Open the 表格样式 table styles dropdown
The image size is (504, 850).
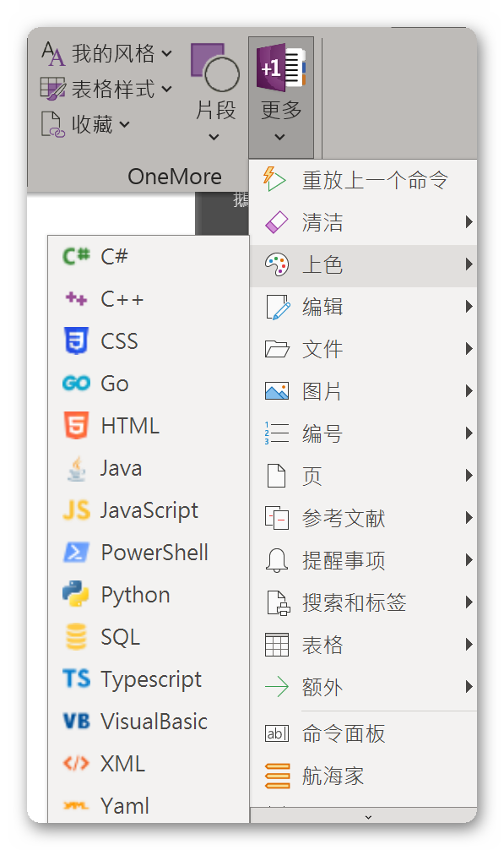pos(106,89)
